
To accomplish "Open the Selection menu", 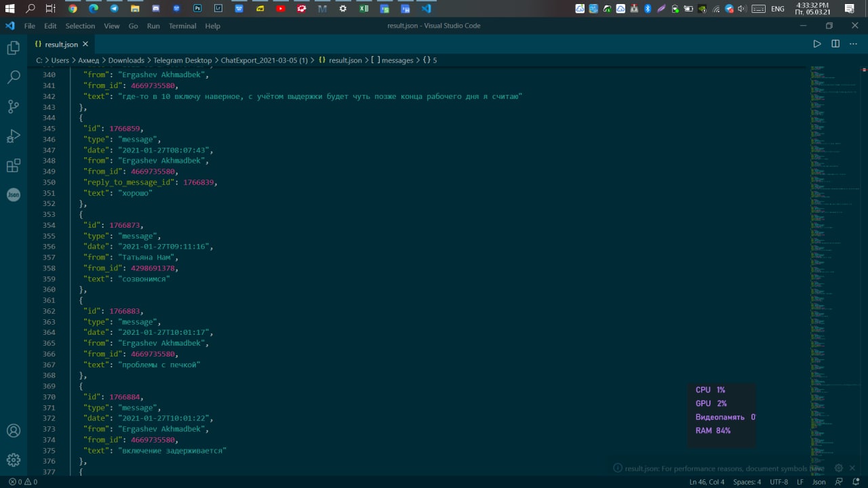I will click(x=80, y=26).
